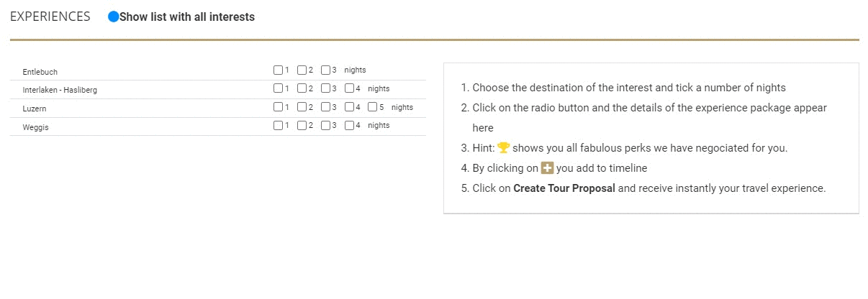Select 5 nights for Luzern
Screen dimensions: 868x299
coord(372,108)
